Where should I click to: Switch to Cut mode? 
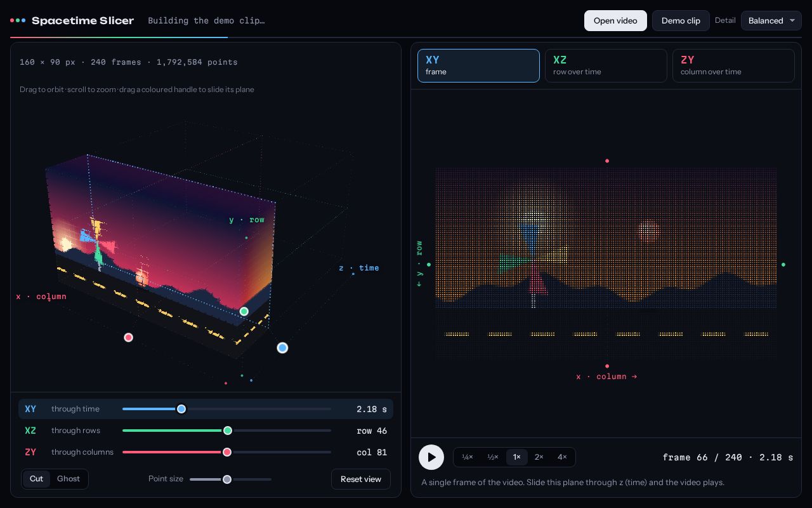click(x=36, y=479)
